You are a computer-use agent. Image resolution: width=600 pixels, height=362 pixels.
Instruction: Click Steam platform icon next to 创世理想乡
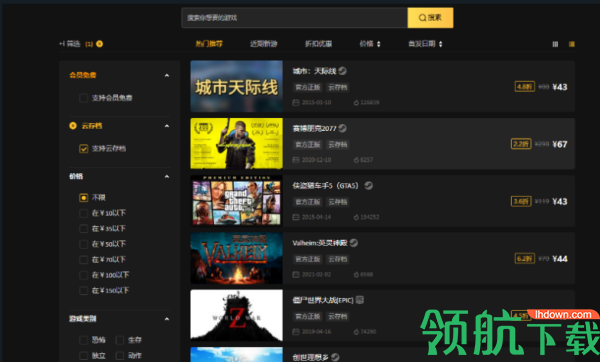(x=335, y=357)
